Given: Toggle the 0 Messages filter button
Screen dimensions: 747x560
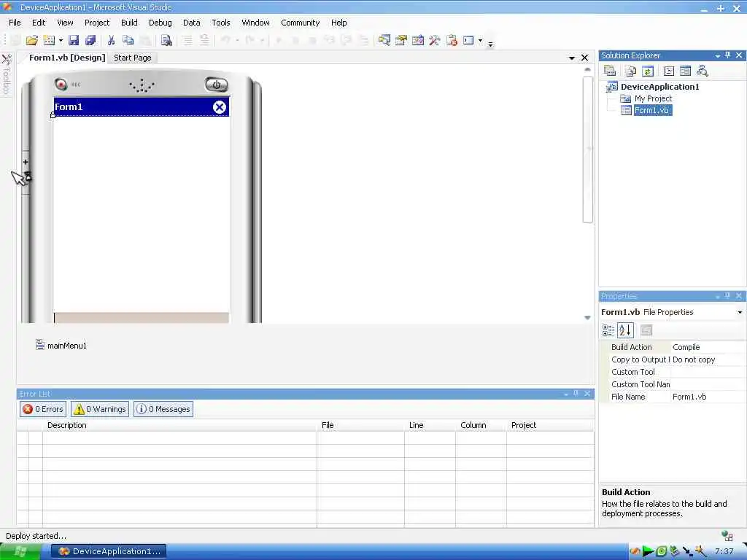Looking at the screenshot, I should point(163,409).
